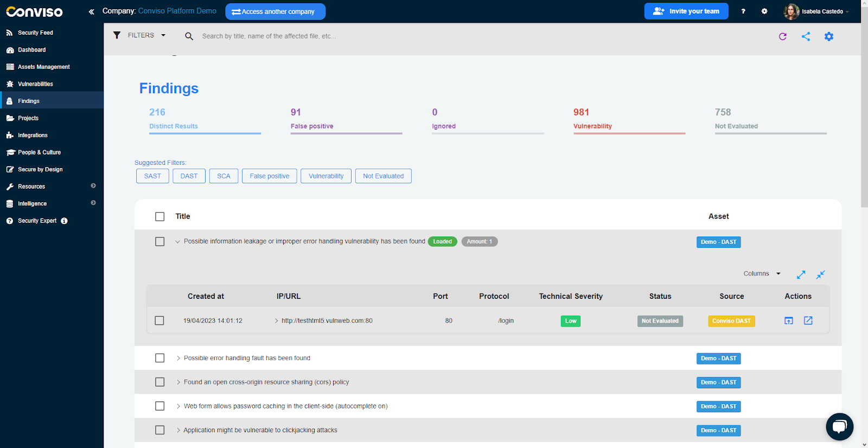Switch to the False positive tab
This screenshot has width=868, height=448.
click(312, 126)
